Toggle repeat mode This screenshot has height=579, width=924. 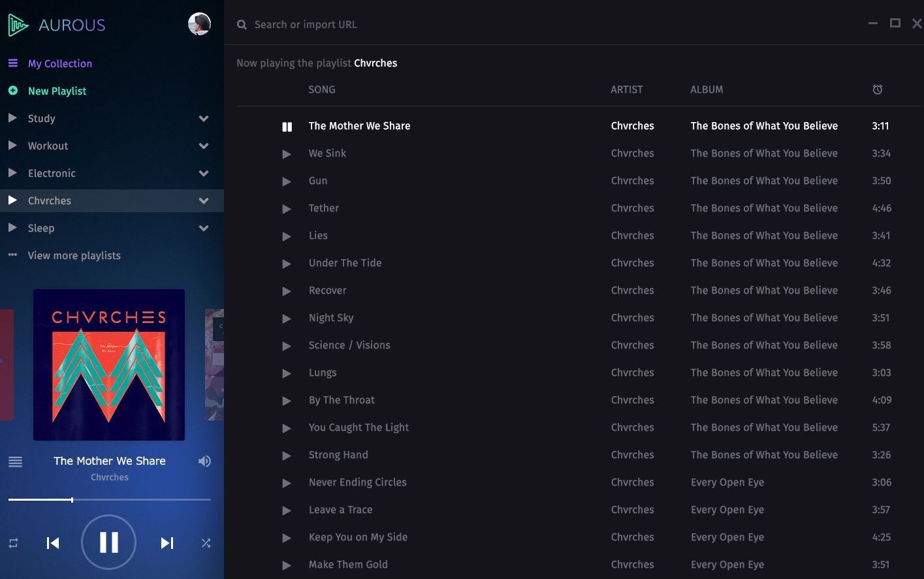click(13, 543)
